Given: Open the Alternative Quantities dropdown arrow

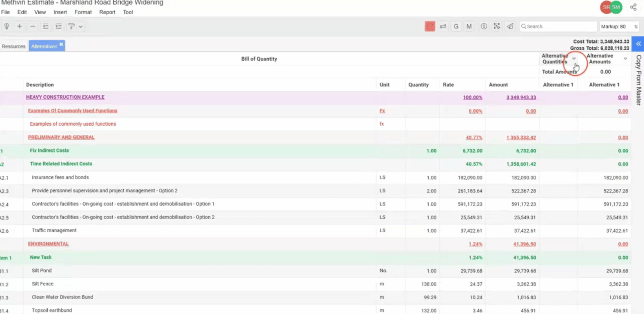Looking at the screenshot, I should point(574,58).
